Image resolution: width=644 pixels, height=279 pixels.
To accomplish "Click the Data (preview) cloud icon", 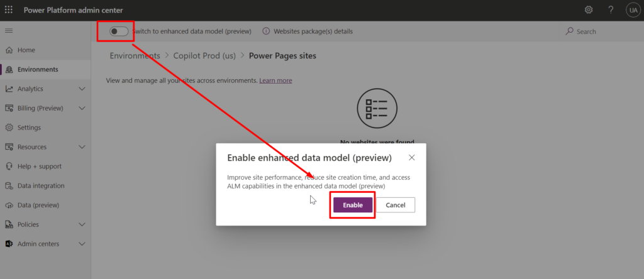I will coord(9,205).
